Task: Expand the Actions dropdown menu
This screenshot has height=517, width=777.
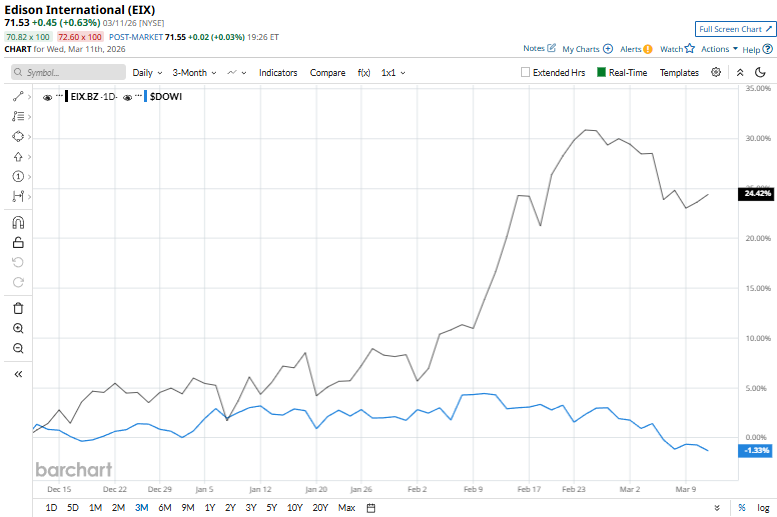Action: click(720, 49)
